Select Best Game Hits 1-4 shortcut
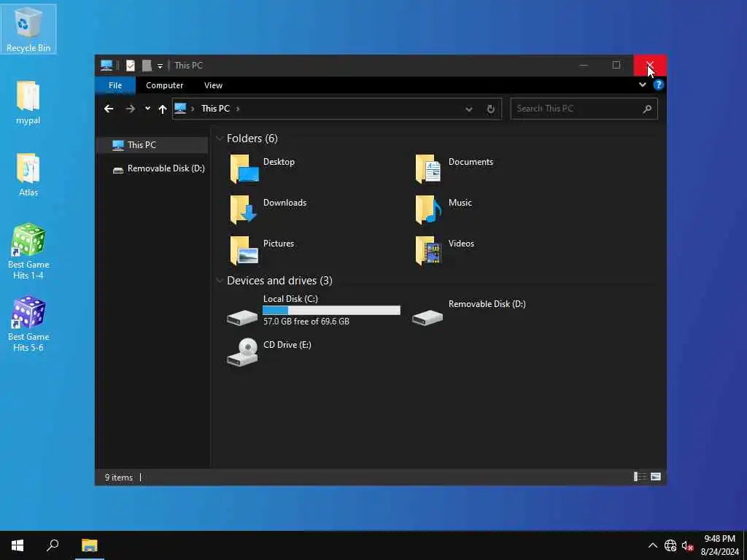This screenshot has height=560, width=747. [x=28, y=251]
